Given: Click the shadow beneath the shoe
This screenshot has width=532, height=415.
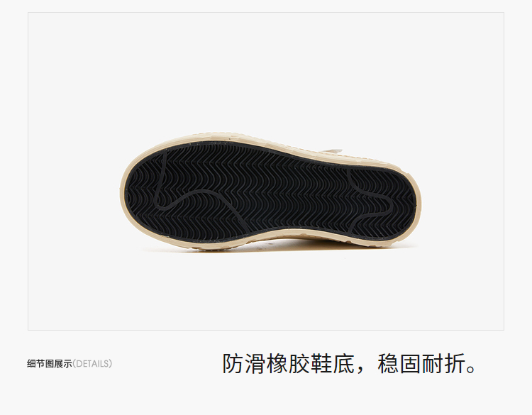Looking at the screenshot, I should click(x=272, y=250).
